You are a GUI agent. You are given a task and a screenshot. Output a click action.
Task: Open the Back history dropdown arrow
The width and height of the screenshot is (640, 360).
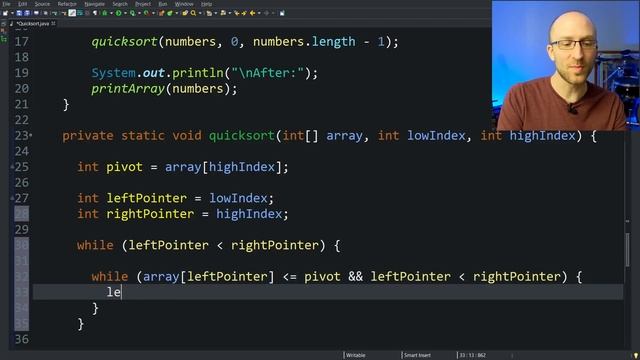coord(259,13)
